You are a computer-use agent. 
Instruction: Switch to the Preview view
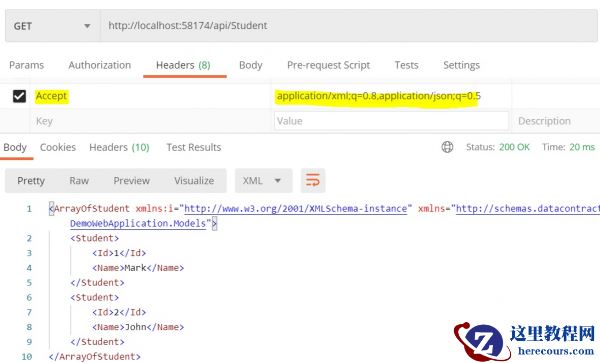point(131,181)
